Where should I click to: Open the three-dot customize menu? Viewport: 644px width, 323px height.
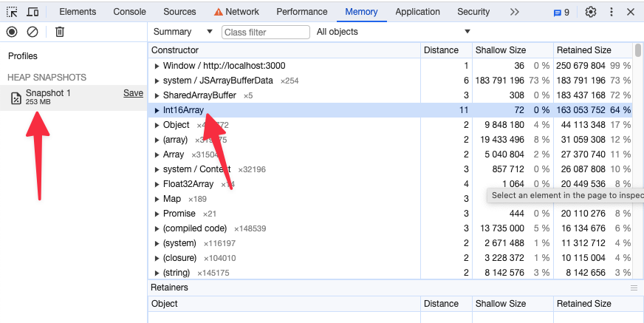coord(610,12)
